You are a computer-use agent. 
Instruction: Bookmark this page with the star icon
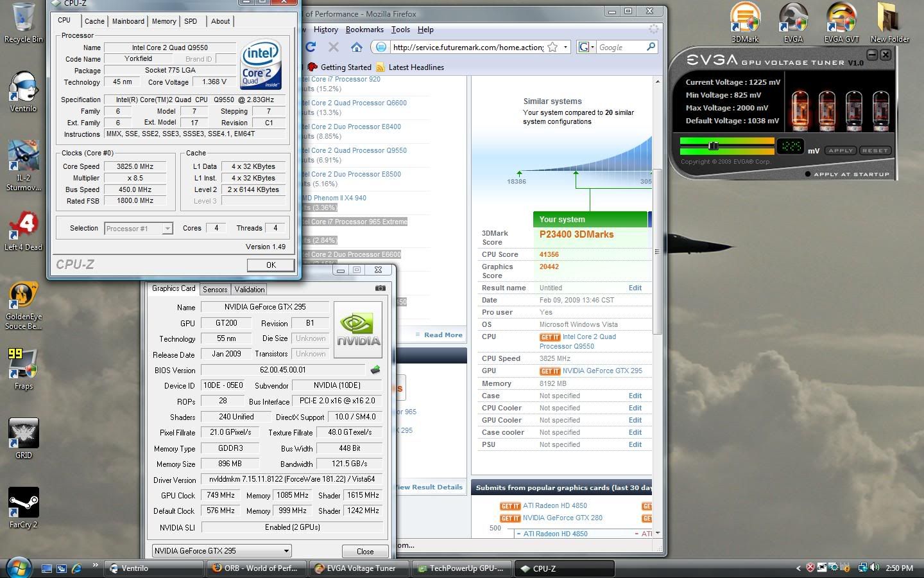click(x=552, y=47)
